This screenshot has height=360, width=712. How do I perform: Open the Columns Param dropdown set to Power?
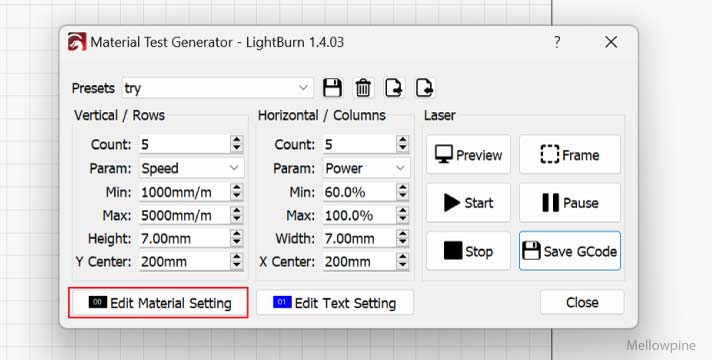(366, 168)
